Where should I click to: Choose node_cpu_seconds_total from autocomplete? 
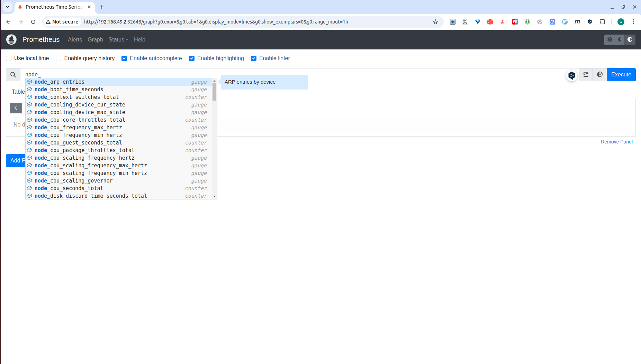click(119, 188)
